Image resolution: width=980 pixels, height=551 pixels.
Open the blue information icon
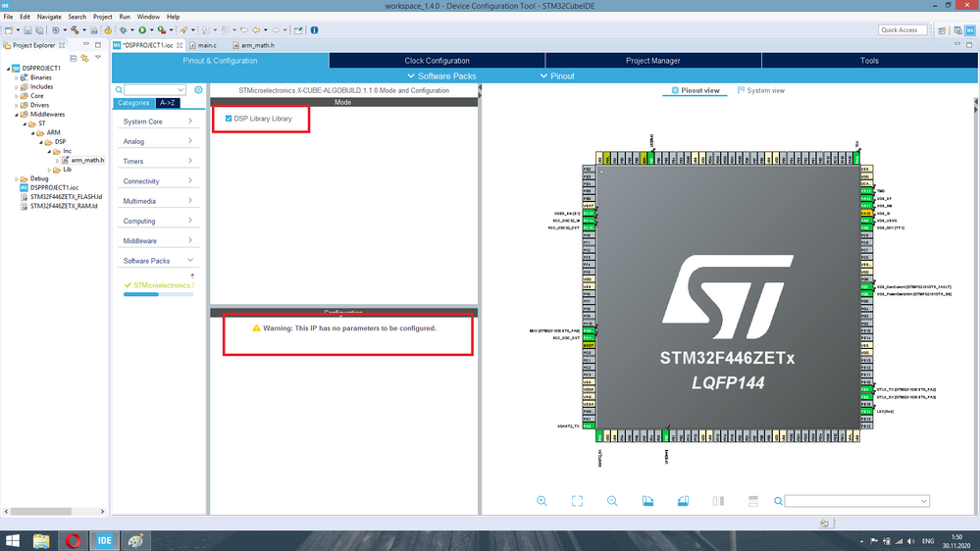314,30
